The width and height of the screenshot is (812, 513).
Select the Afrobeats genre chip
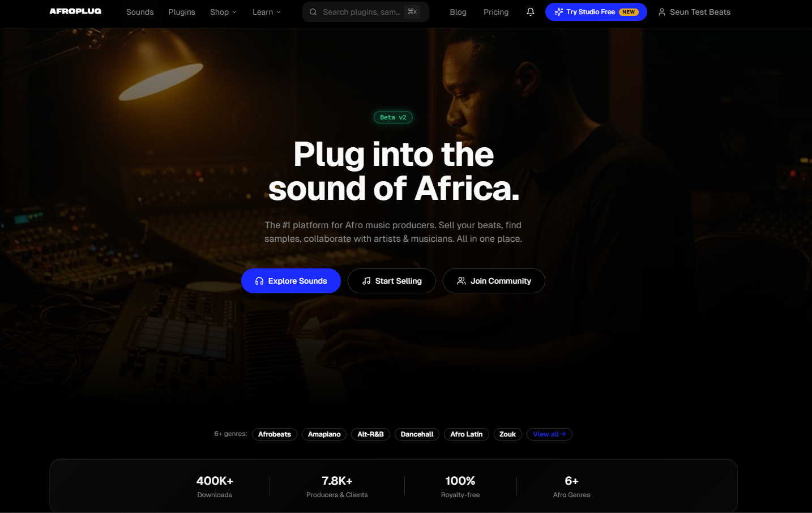point(275,434)
